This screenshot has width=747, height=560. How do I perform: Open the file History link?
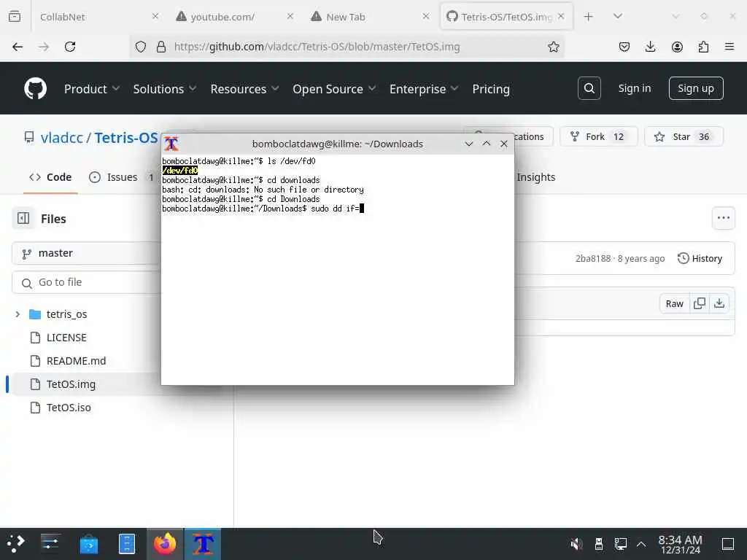click(x=700, y=258)
